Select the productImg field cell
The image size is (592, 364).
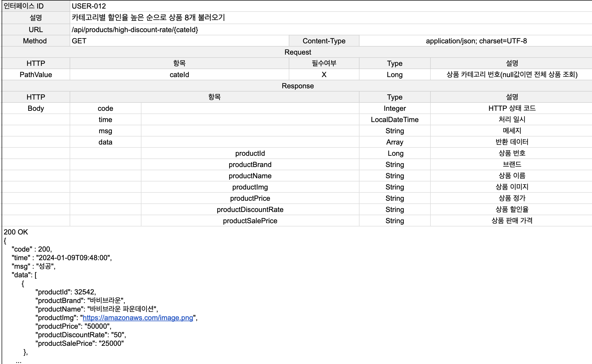click(x=250, y=187)
